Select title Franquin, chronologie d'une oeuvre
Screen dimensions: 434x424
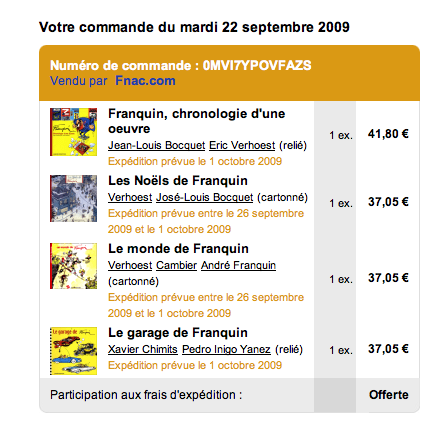pos(197,121)
